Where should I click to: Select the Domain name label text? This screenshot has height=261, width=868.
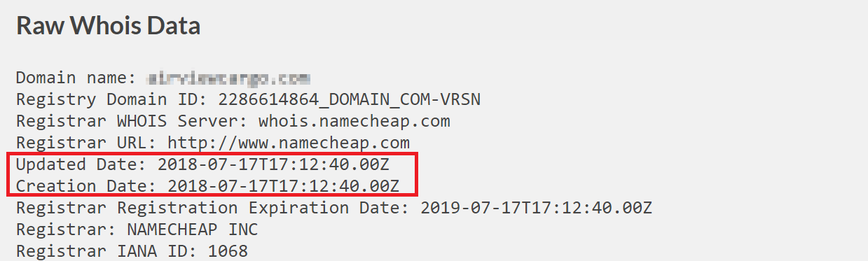[x=76, y=78]
